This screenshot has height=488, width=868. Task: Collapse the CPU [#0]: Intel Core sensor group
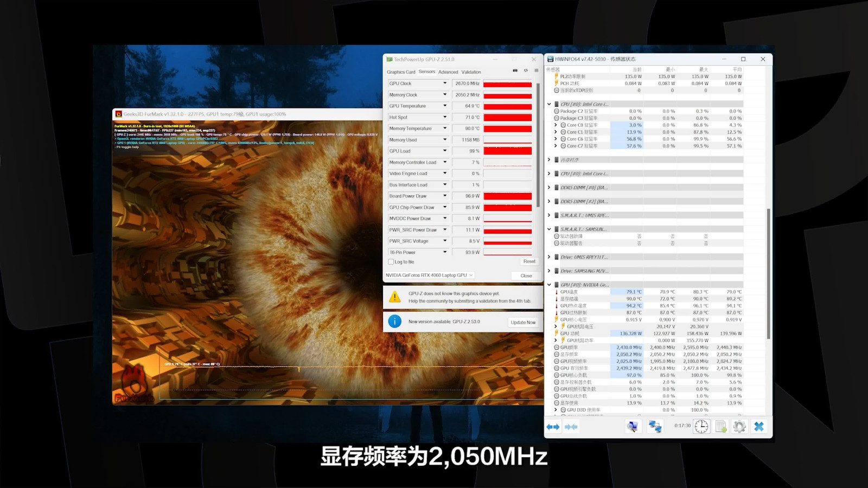point(549,104)
